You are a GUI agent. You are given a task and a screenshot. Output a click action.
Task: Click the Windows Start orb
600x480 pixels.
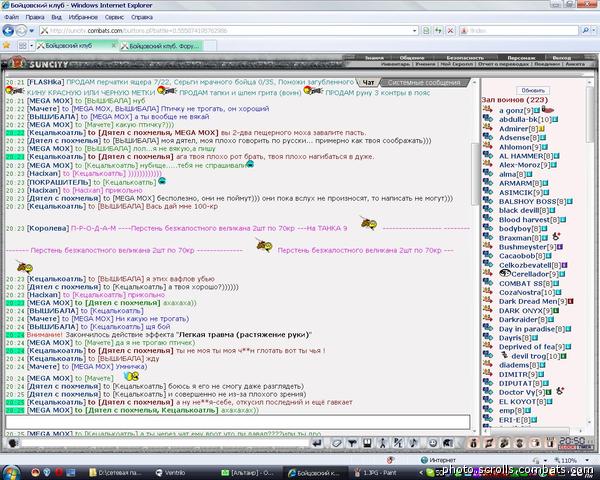(x=11, y=473)
